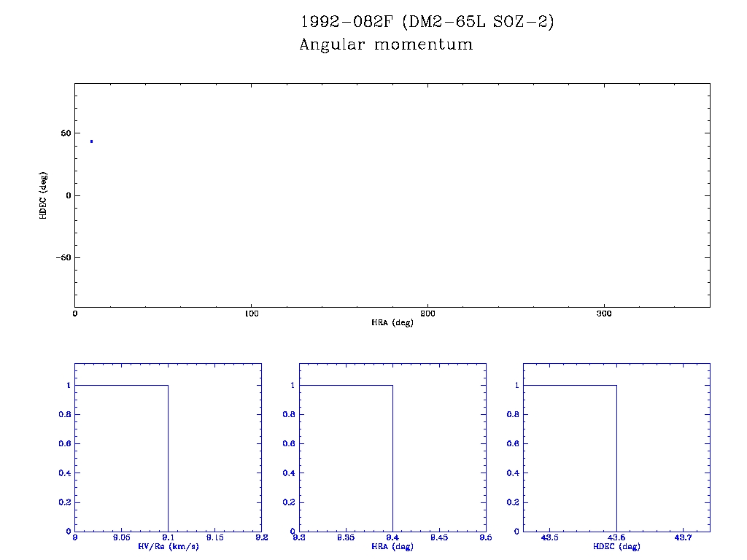Click the '200' tick label on the top plot x-axis
Screen dimensions: 747x560
click(427, 314)
